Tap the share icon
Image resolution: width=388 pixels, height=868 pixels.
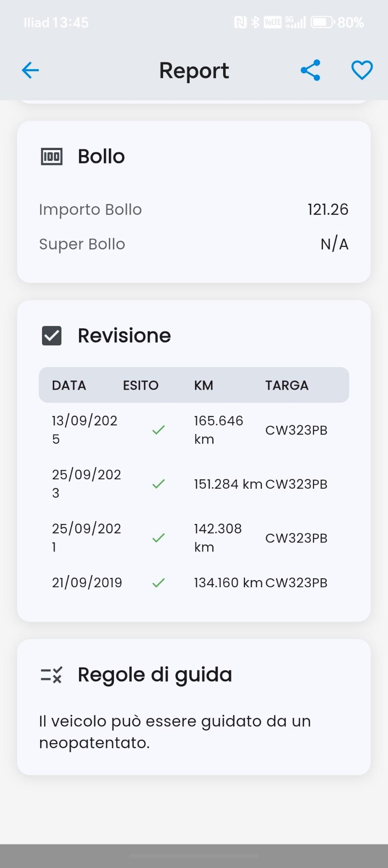coord(310,71)
